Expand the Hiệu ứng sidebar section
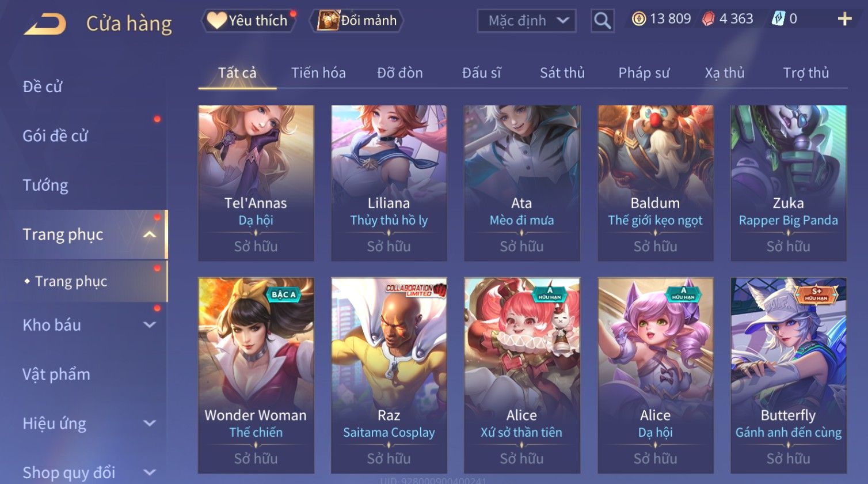Screen dimensions: 868x484 150,423
